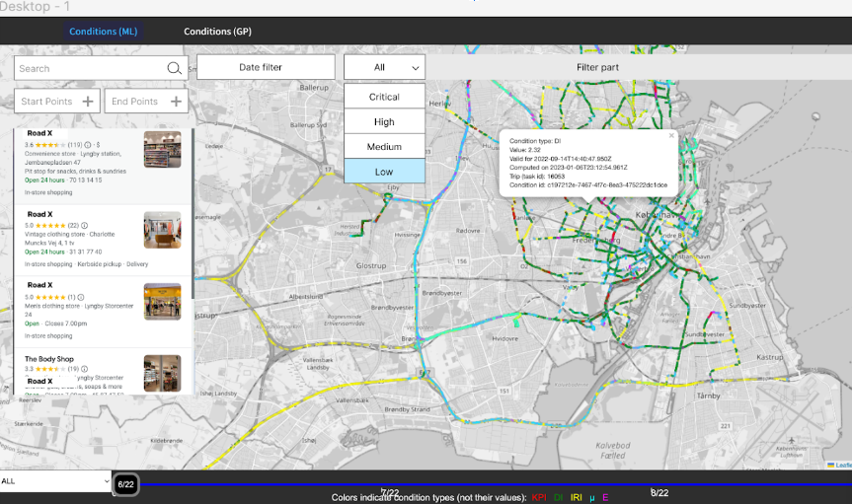Close the condition info popup

(671, 135)
